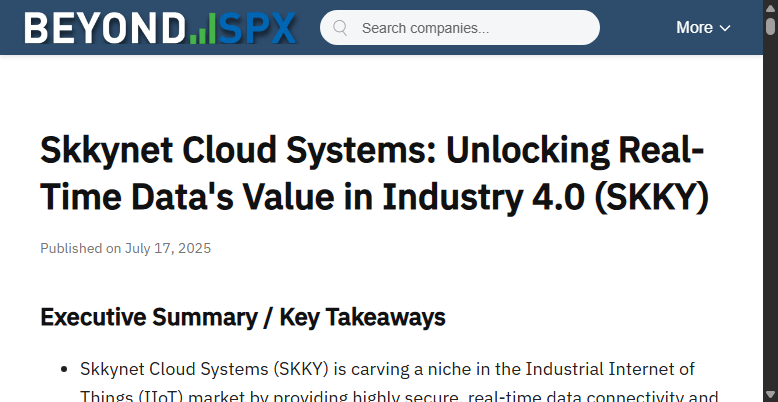The image size is (778, 402).
Task: Click the Skkynet Cloud Systems article headline
Action: point(374,173)
